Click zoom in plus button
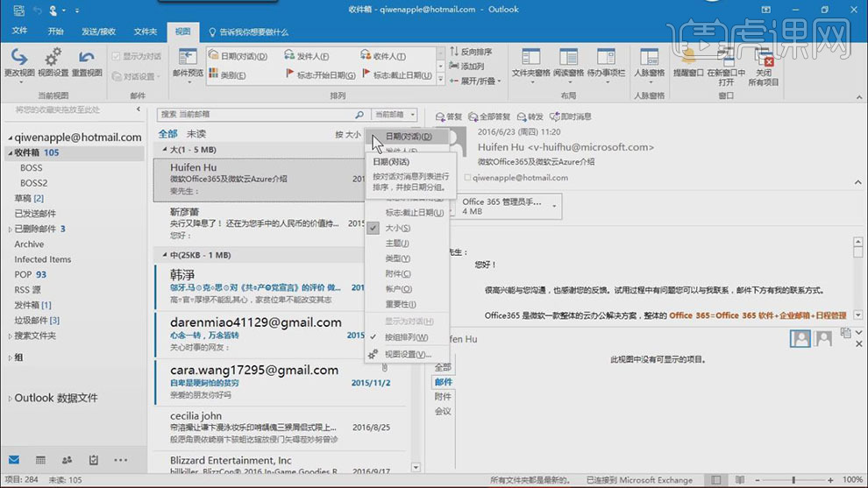The width and height of the screenshot is (868, 488). pyautogui.click(x=830, y=480)
